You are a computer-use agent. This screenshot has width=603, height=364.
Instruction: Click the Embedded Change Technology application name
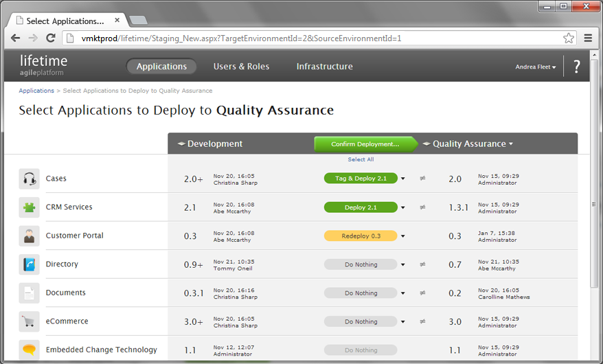[102, 350]
